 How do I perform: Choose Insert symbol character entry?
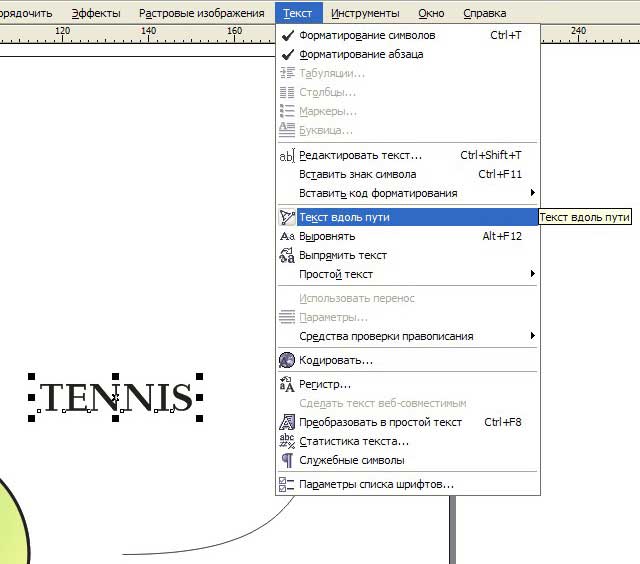click(x=357, y=174)
